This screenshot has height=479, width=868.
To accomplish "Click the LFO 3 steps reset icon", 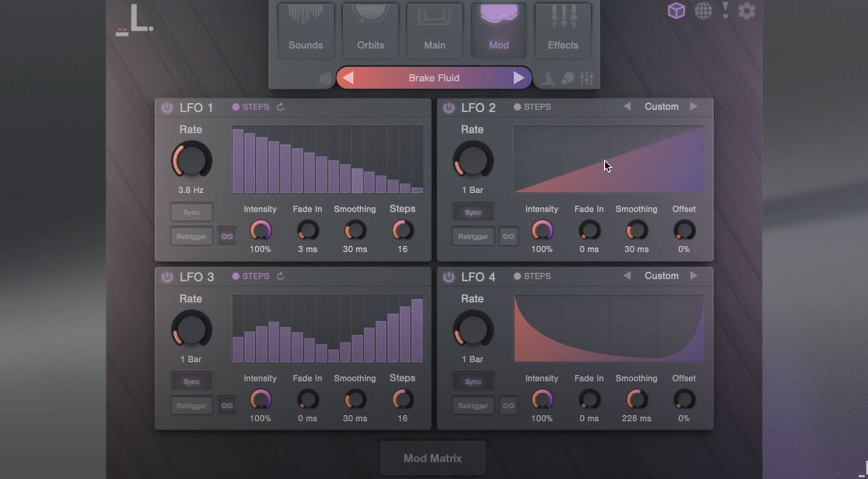I will pyautogui.click(x=280, y=276).
